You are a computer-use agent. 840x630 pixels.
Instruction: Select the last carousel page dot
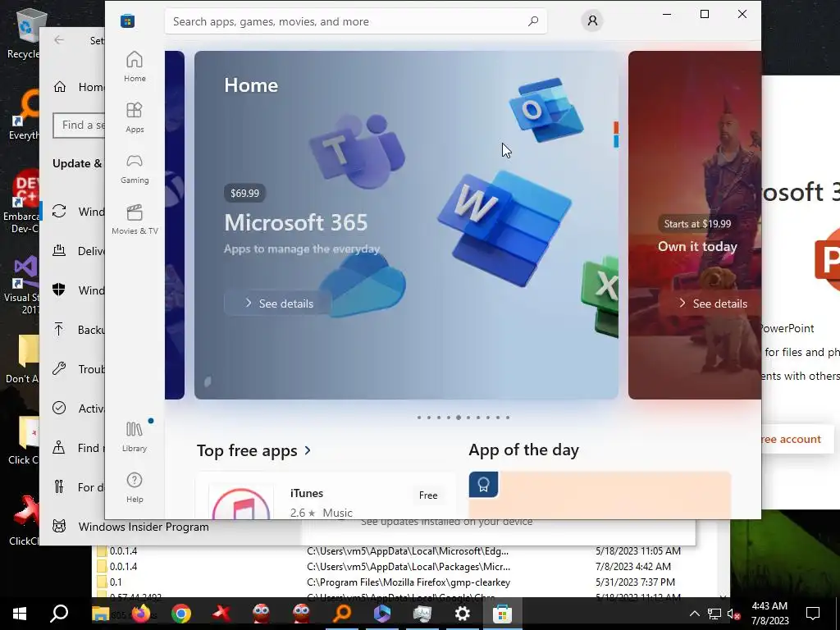tap(508, 418)
